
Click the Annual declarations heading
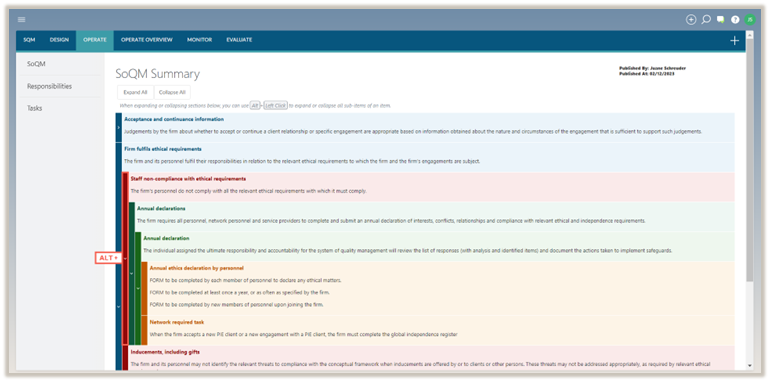coord(161,208)
